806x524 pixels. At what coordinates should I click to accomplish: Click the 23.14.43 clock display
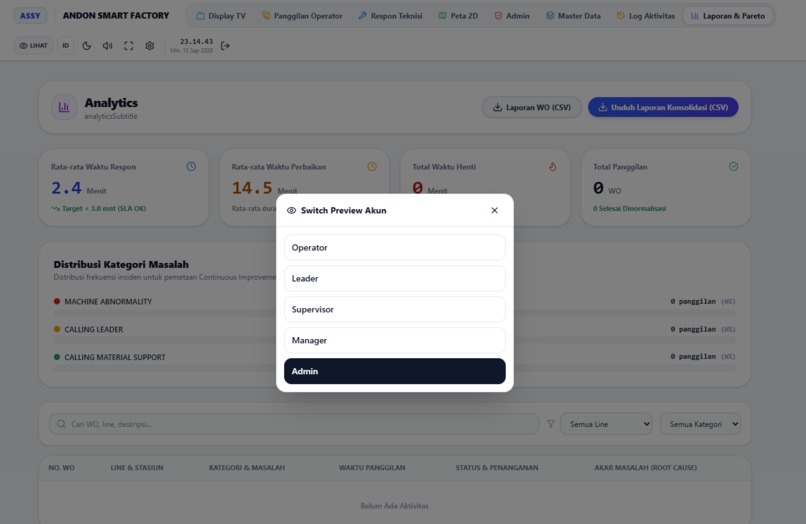pyautogui.click(x=196, y=41)
